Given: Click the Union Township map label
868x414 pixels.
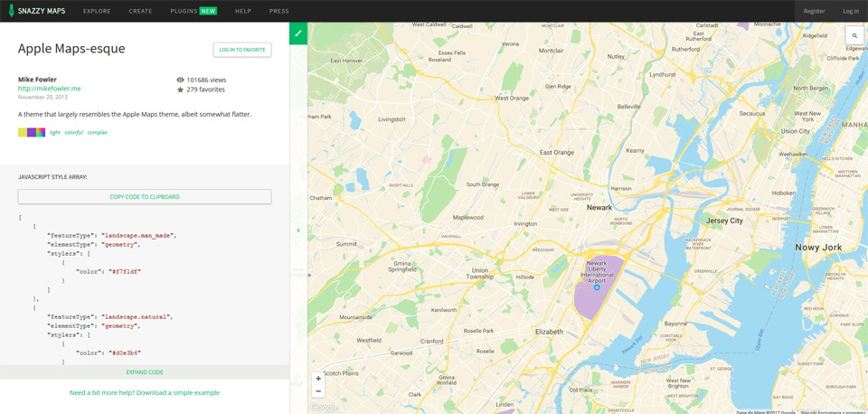Looking at the screenshot, I should [x=479, y=273].
